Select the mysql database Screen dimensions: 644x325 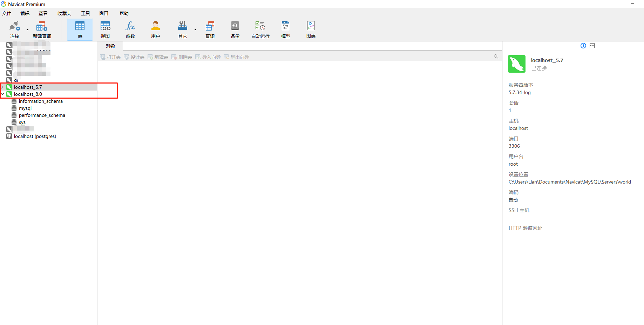(25, 108)
